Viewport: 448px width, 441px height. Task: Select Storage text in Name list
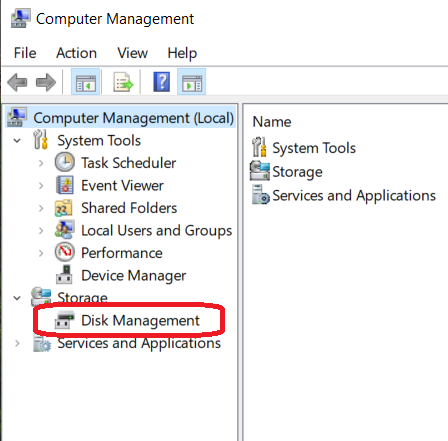297,172
